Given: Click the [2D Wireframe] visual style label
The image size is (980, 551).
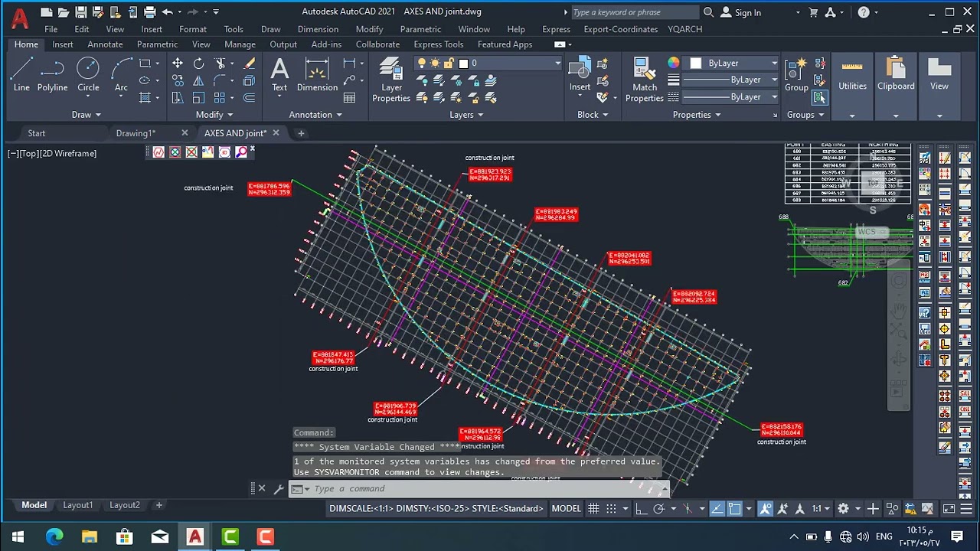Looking at the screenshot, I should tap(68, 154).
